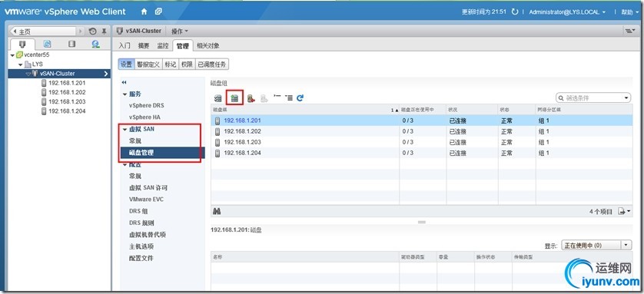
Task: Select the 权限 sub-tab
Action: tap(187, 64)
